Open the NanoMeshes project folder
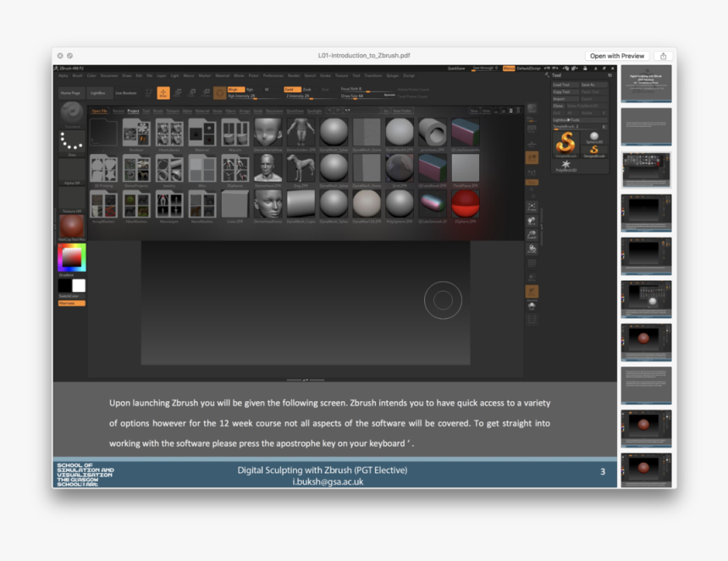 (x=202, y=205)
